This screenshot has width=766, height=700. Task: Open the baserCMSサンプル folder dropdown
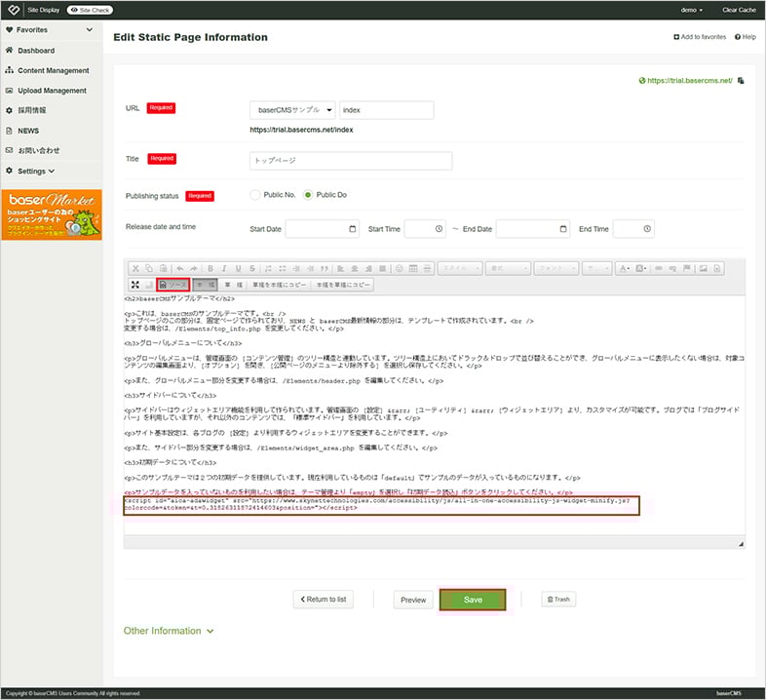(x=292, y=110)
